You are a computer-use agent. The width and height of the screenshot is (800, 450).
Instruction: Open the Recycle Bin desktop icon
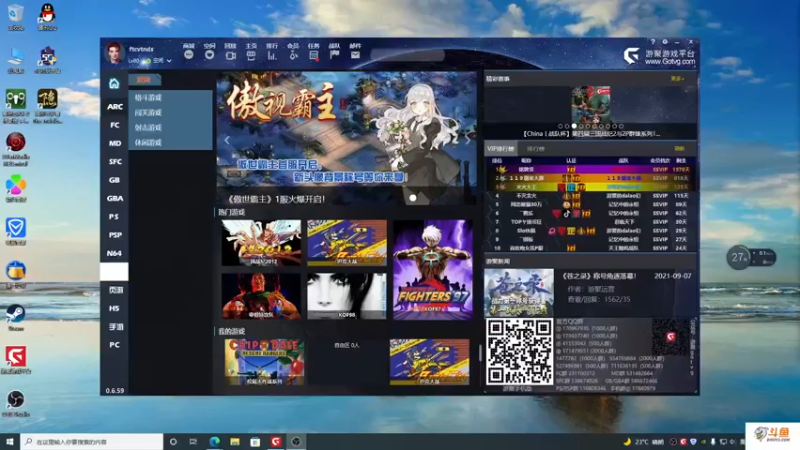[x=16, y=16]
